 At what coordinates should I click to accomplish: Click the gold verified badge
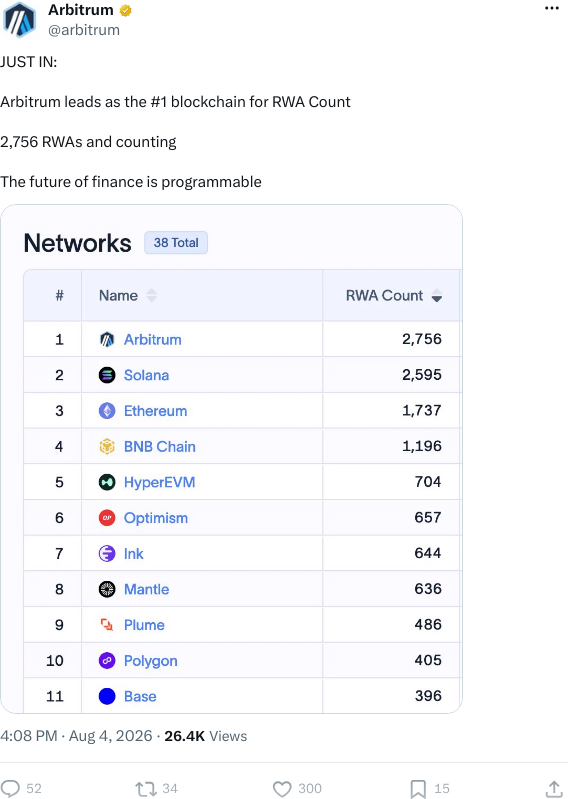[125, 10]
